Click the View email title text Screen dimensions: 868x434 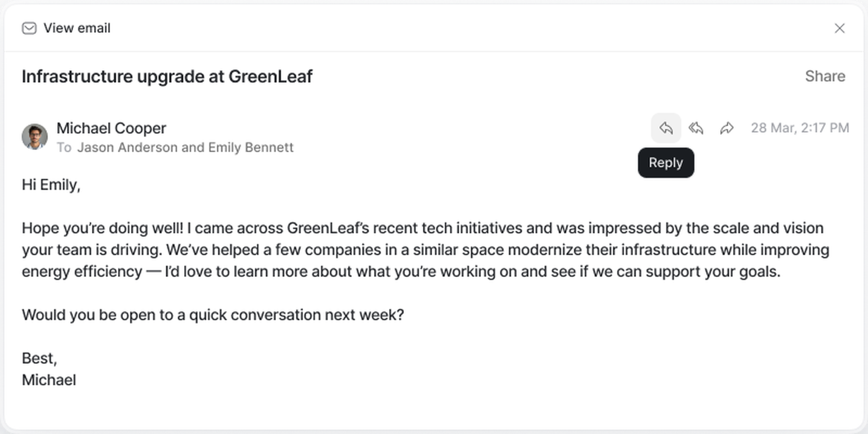pyautogui.click(x=77, y=28)
